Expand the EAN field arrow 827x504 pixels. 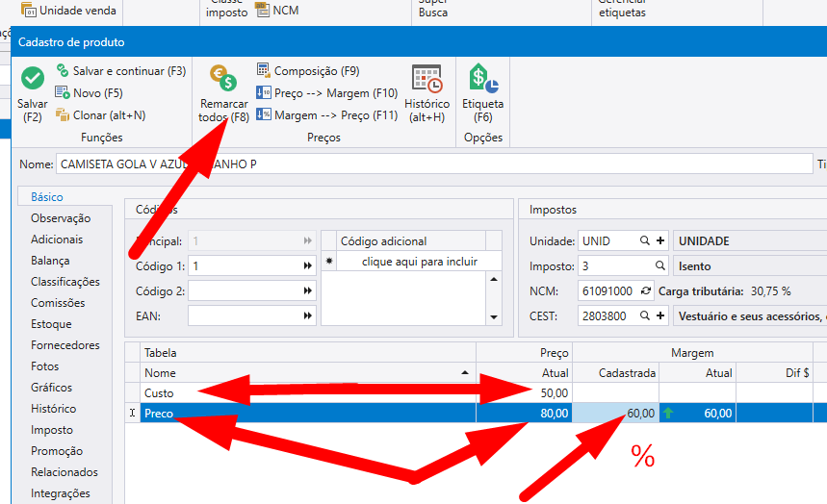tap(308, 316)
